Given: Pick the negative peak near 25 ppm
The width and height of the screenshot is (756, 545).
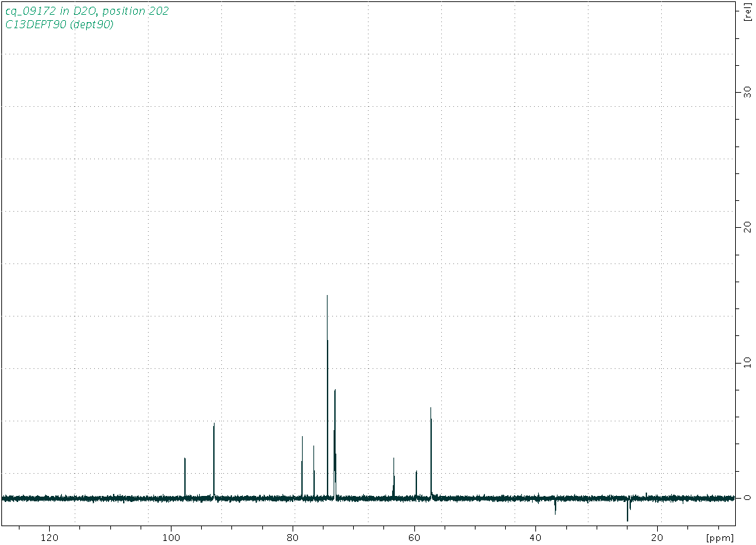Looking at the screenshot, I should [628, 510].
